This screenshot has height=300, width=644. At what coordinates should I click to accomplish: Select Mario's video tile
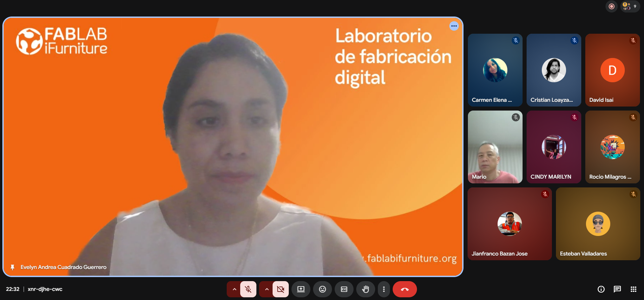[x=495, y=147]
